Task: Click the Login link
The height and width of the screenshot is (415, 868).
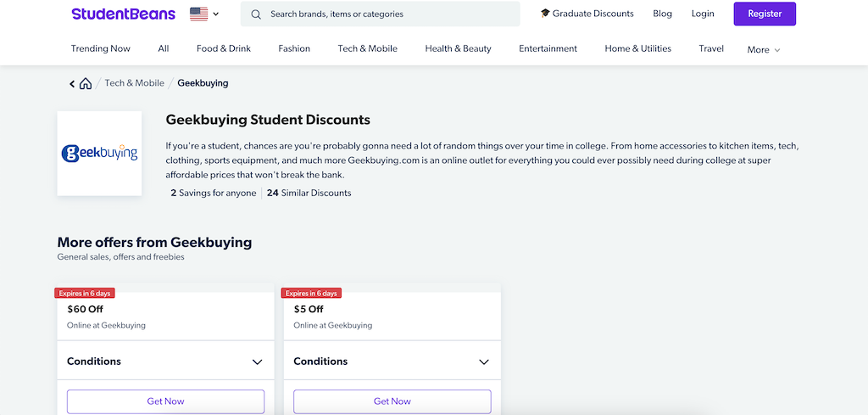Action: point(703,14)
